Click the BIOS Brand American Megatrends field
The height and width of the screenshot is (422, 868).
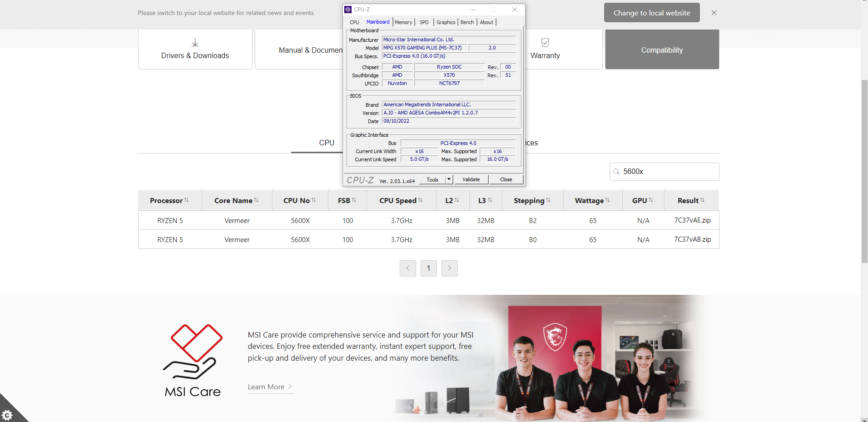449,104
